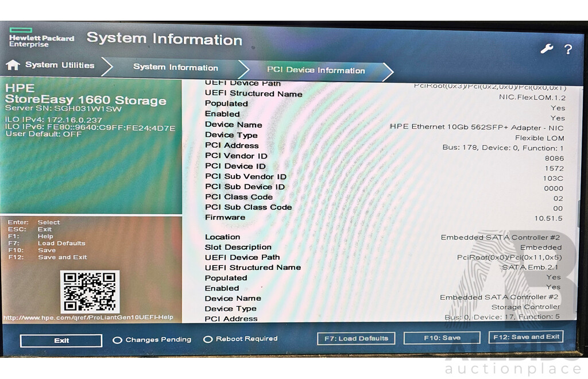Click the iLO IPv4 172.16.0.237 address
The height and width of the screenshot is (379, 588).
tap(53, 120)
